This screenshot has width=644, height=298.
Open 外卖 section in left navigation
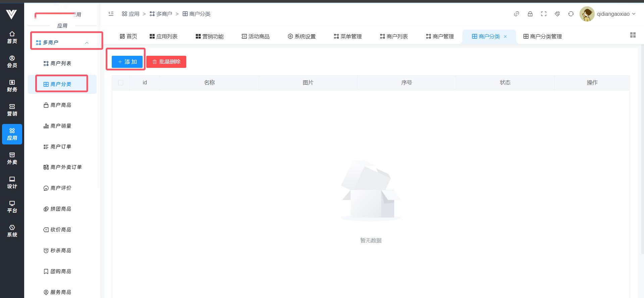pyautogui.click(x=12, y=158)
